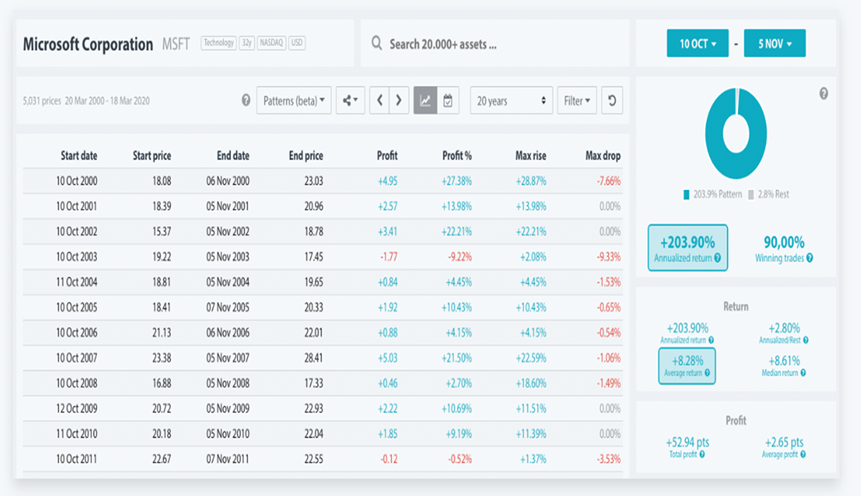Screen dimensions: 861x496
Task: Click the reset refresh icon
Action: [612, 101]
